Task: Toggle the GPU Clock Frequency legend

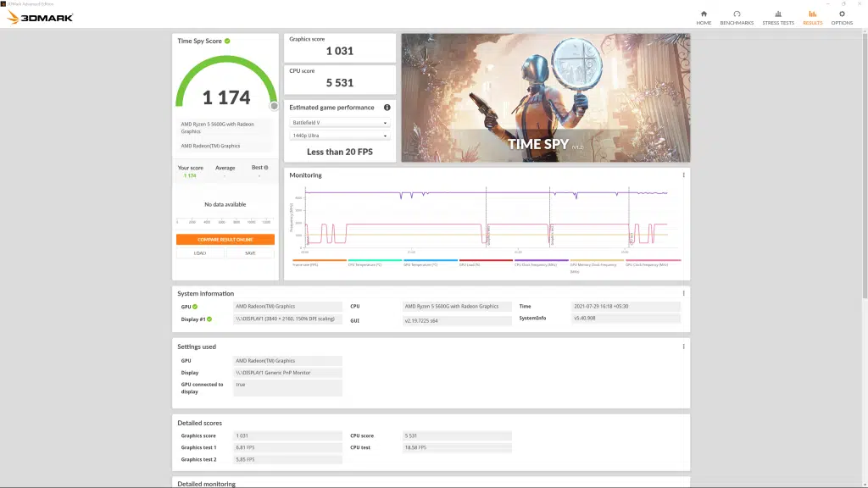Action: 653,263
